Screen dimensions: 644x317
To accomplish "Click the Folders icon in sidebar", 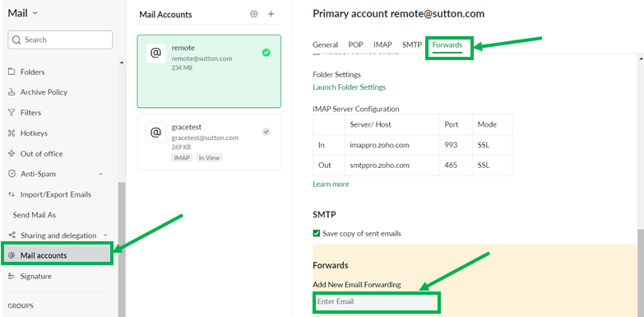I will click(12, 72).
